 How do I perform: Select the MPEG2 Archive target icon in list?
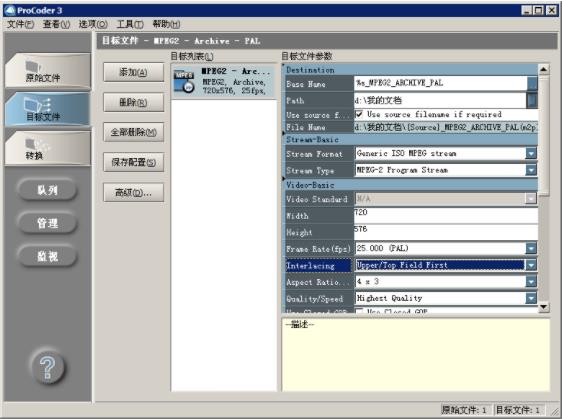click(184, 81)
